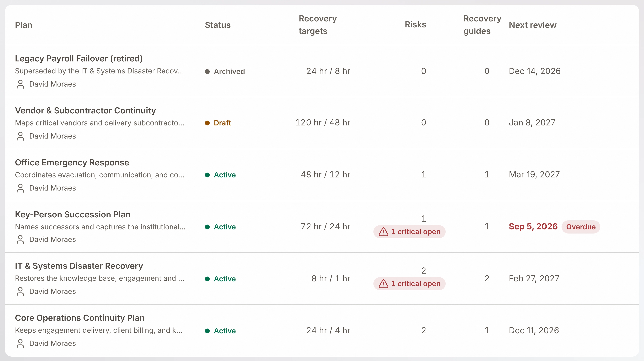Click the 'Dec 14, 2026' review date
This screenshot has height=361, width=644.
point(535,71)
